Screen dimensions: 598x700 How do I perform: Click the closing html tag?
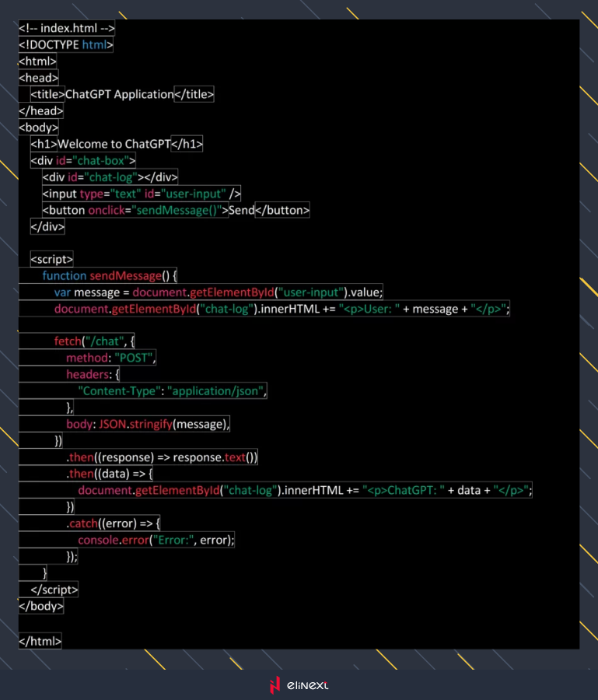40,641
